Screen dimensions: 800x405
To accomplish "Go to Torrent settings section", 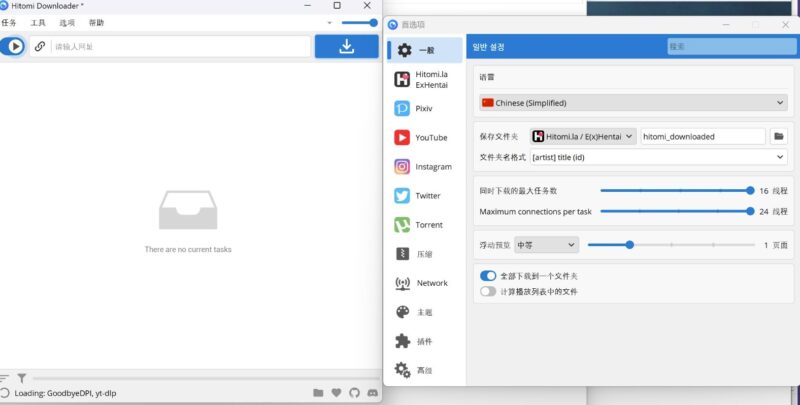I will click(425, 225).
